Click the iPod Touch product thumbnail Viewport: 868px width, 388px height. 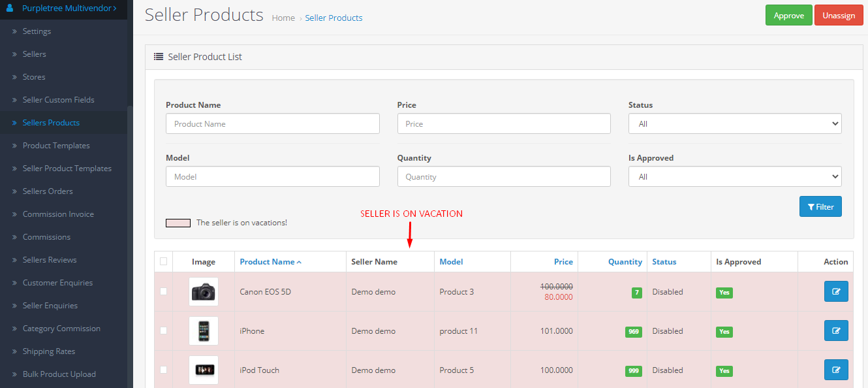tap(204, 370)
